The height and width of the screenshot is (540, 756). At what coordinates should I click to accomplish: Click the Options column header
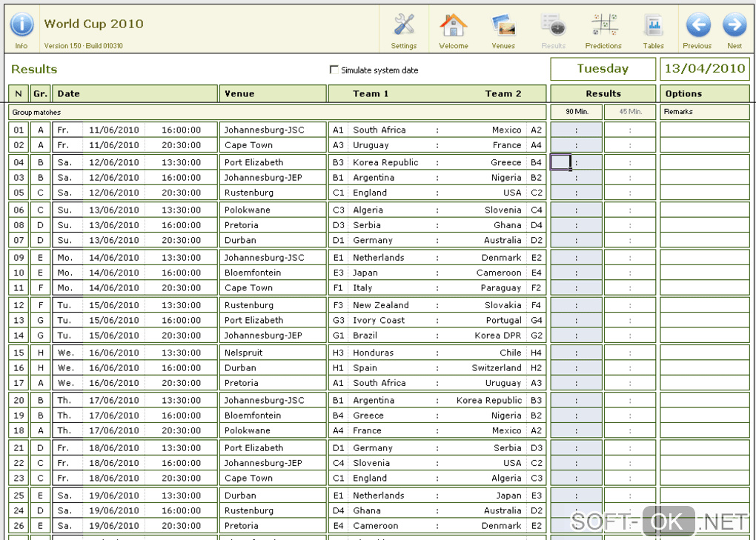[x=705, y=94]
